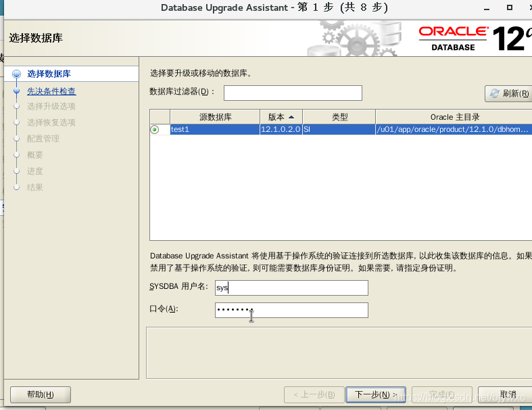
Task: Sort by the 版本 column arrow
Action: pyautogui.click(x=291, y=117)
